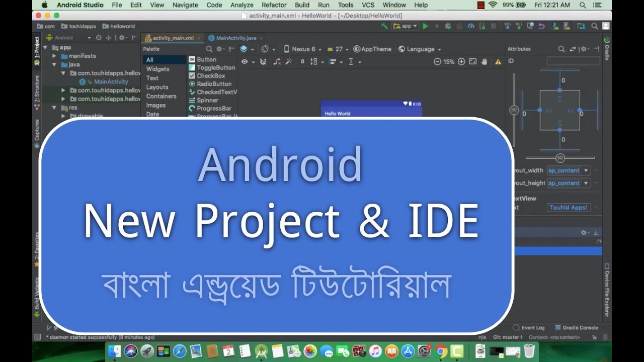The height and width of the screenshot is (362, 644).
Task: Click the scroll-from-source target icon in Project panel
Action: [99, 38]
